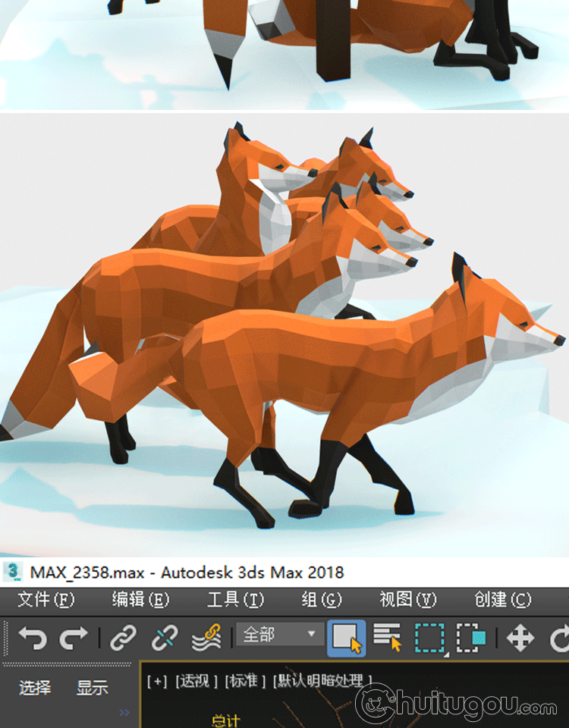569x728 pixels.
Task: Open the 全部 selection filter dropdown
Action: tap(279, 634)
